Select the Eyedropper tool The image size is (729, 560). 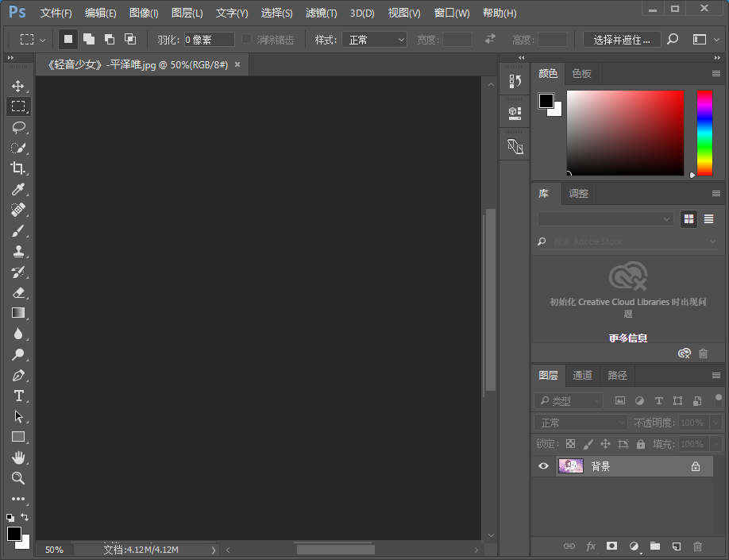click(18, 189)
